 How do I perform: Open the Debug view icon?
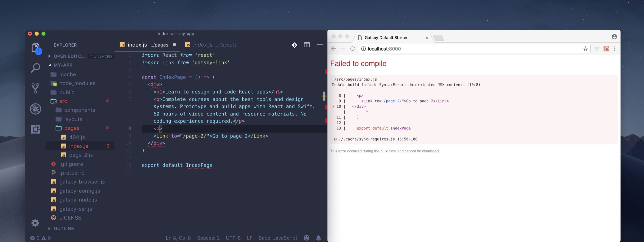pyautogui.click(x=35, y=109)
